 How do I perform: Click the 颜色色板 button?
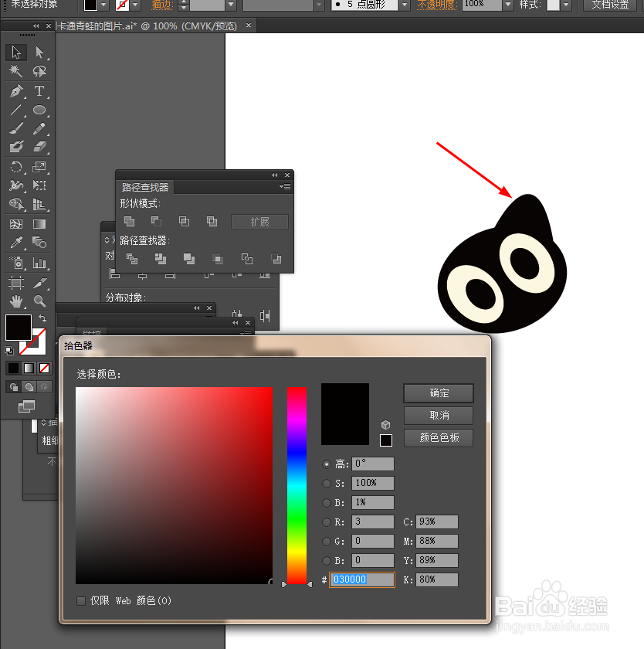point(439,438)
